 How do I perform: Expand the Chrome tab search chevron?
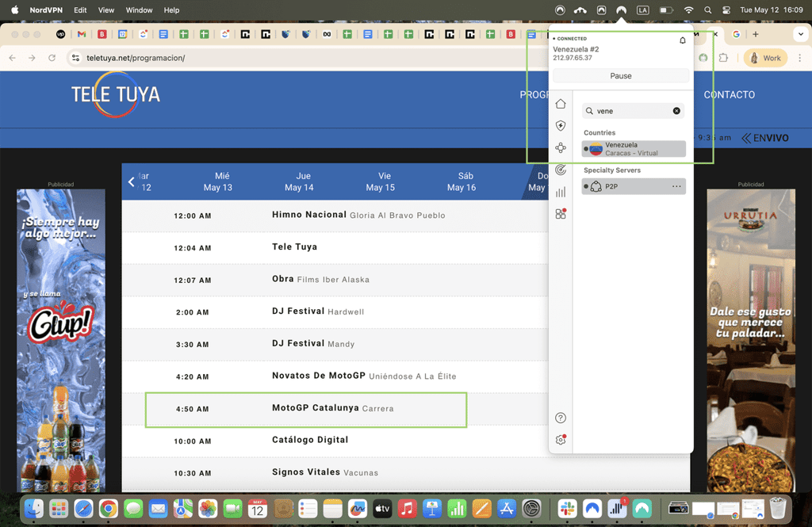[801, 34]
